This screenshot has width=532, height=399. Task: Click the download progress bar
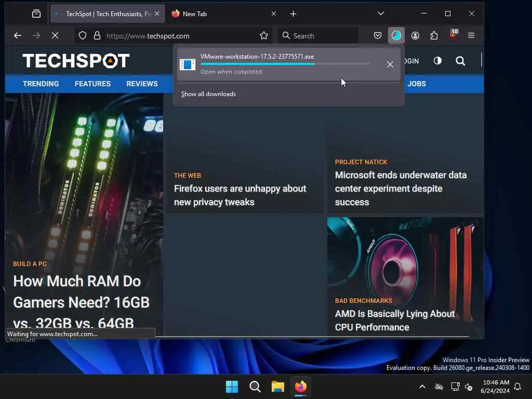point(285,64)
